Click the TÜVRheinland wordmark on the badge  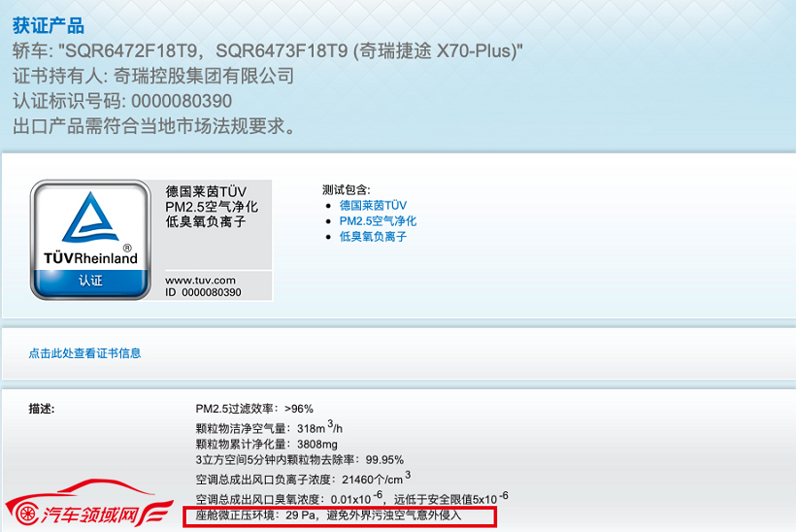pyautogui.click(x=90, y=258)
